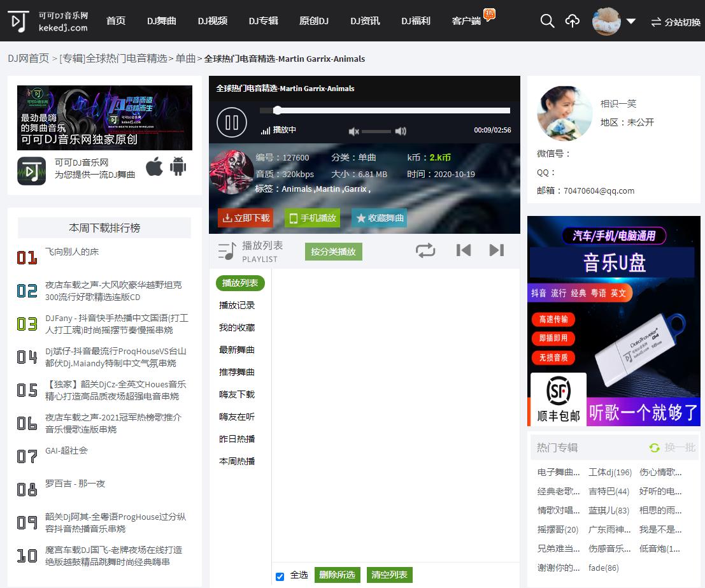Image resolution: width=705 pixels, height=588 pixels.
Task: Click the upload cloud icon in navbar
Action: click(x=572, y=21)
